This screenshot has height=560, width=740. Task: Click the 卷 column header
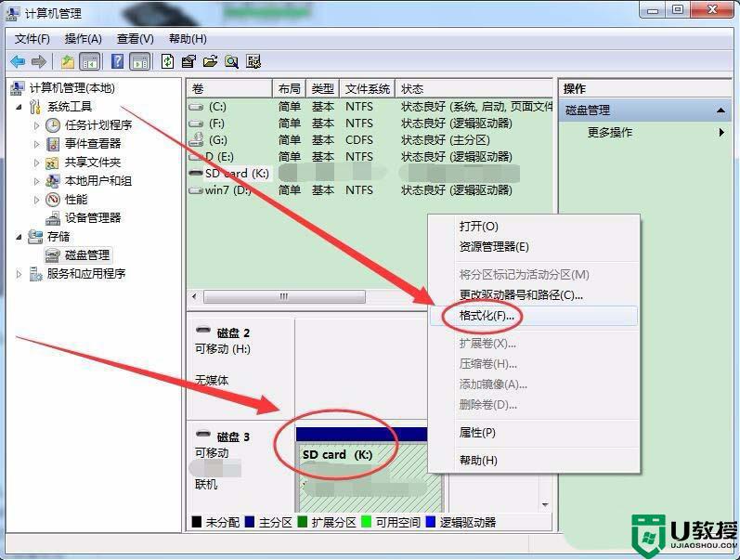click(229, 89)
